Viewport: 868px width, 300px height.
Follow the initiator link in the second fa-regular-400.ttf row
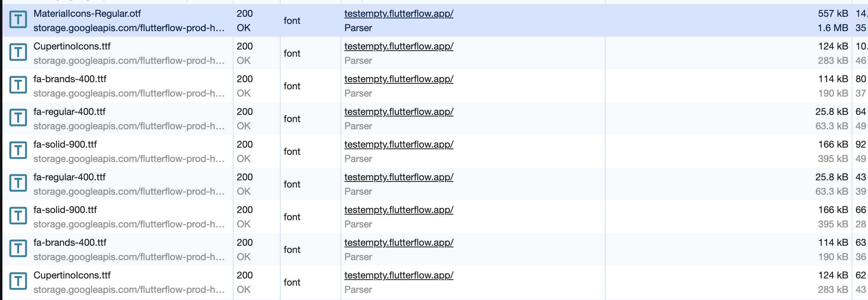[x=398, y=177]
